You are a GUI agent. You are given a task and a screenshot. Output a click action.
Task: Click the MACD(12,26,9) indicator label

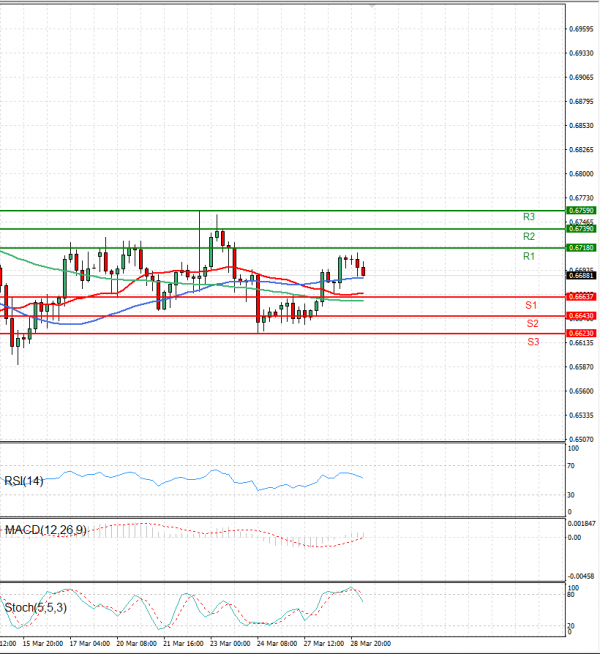[45, 530]
